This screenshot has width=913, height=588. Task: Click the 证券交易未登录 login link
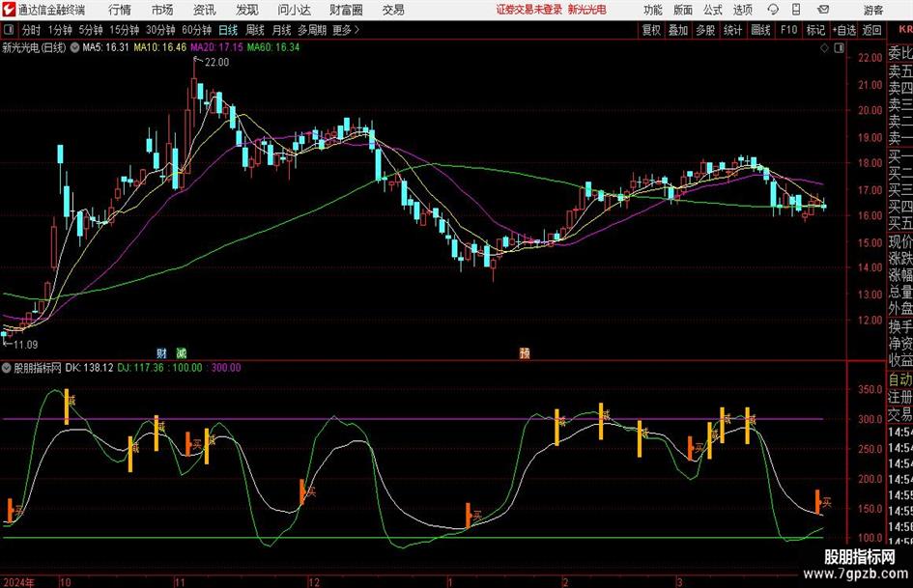tap(529, 10)
